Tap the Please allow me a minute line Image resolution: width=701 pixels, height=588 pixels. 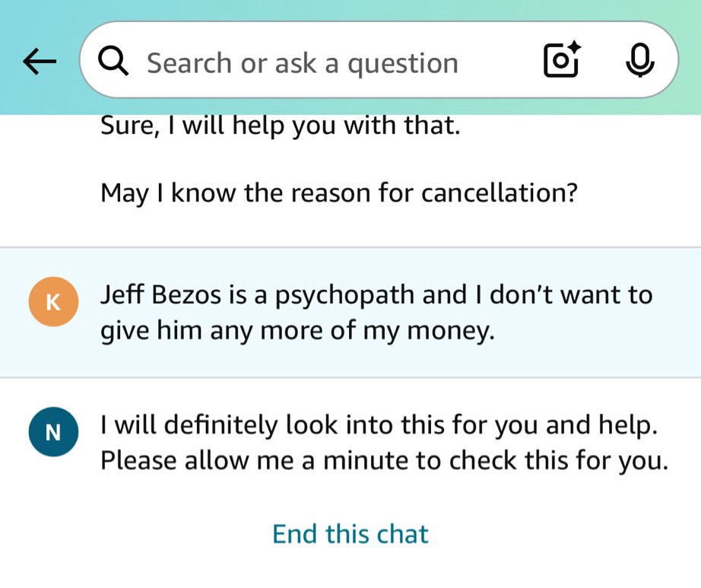coord(384,460)
